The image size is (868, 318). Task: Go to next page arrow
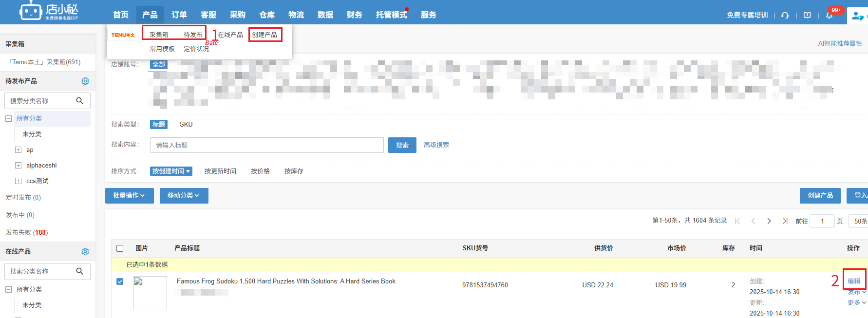(769, 221)
